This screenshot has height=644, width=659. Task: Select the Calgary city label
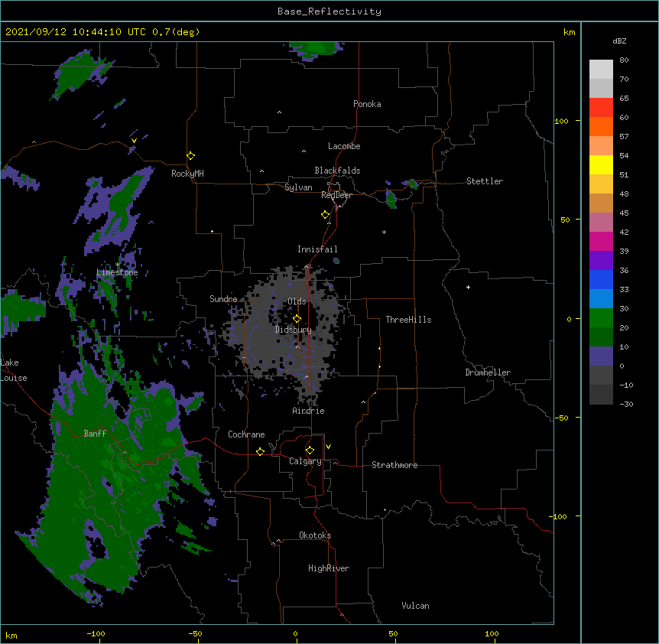point(306,461)
